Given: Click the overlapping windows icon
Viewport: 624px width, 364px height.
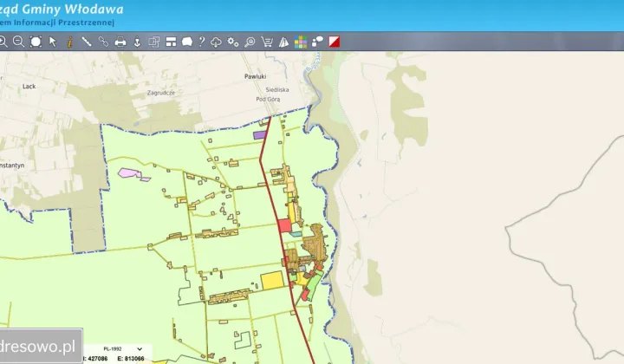Looking at the screenshot, I should tap(154, 42).
